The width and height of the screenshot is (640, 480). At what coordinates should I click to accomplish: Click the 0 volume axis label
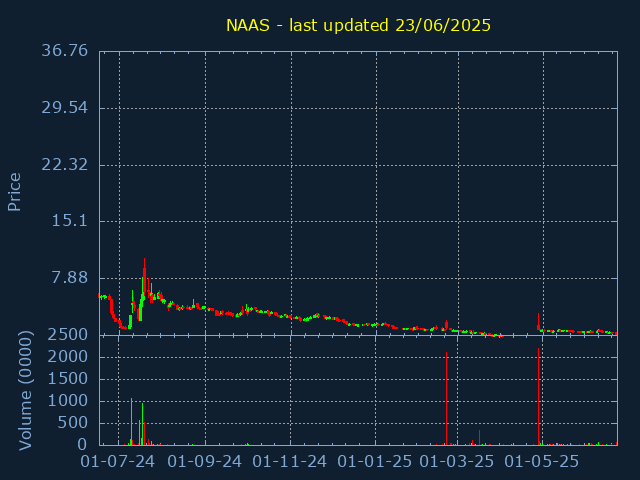coord(83,444)
